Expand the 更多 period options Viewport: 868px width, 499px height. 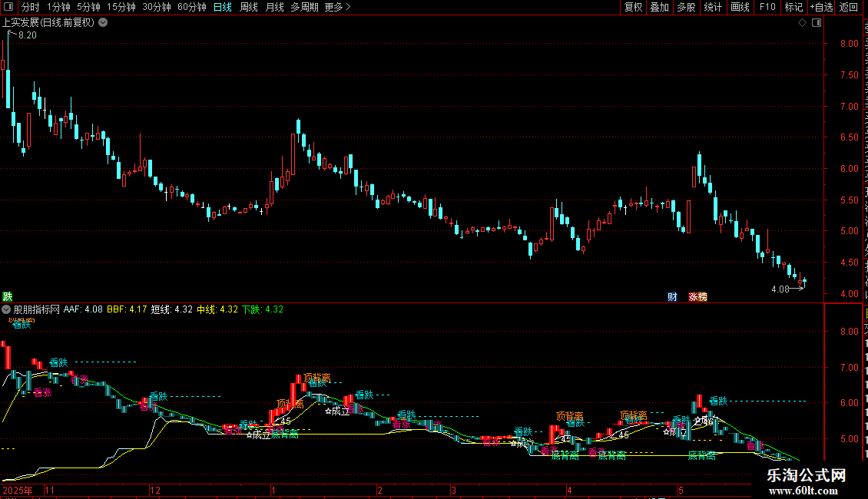338,7
